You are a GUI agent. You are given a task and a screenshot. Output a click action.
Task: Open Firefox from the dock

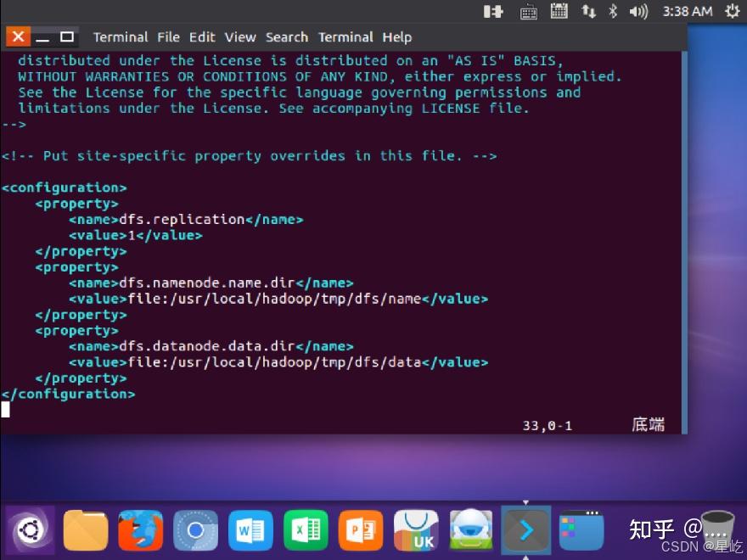coord(140,529)
